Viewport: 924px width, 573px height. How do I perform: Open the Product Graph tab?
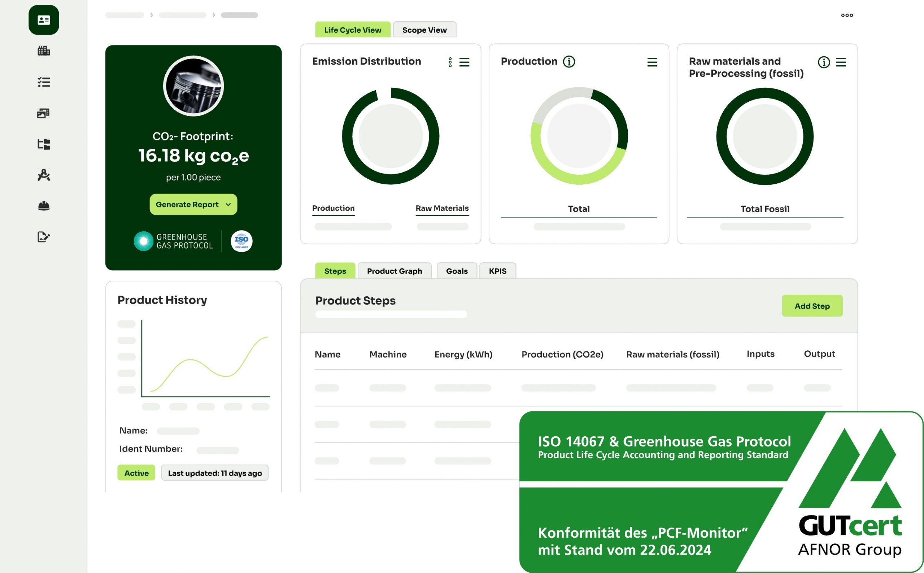pyautogui.click(x=394, y=271)
